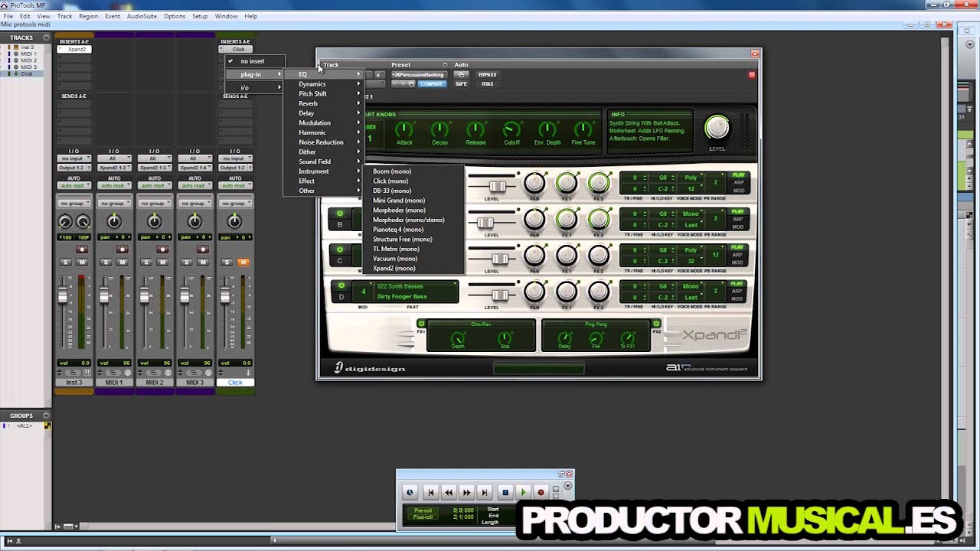Toggle FX1 power button in Xpand2
The height and width of the screenshot is (551, 980).
click(421, 324)
